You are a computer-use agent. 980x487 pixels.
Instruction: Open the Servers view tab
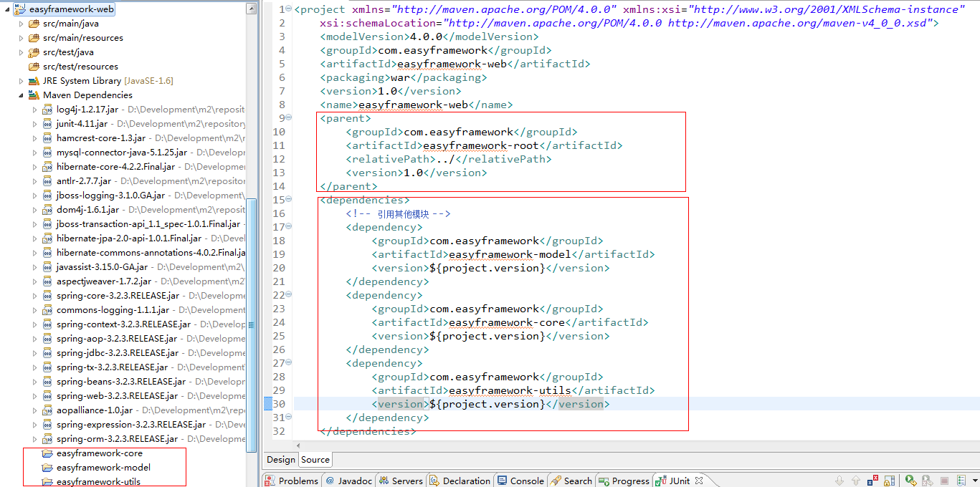point(401,481)
